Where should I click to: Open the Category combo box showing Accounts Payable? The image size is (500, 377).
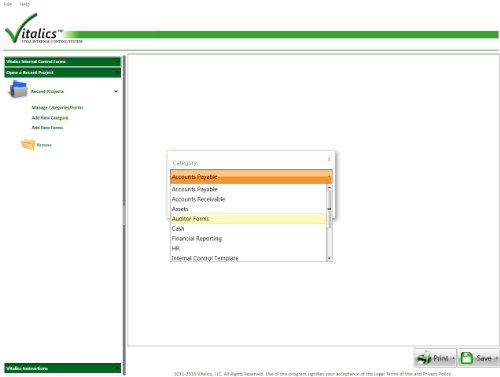tap(251, 177)
